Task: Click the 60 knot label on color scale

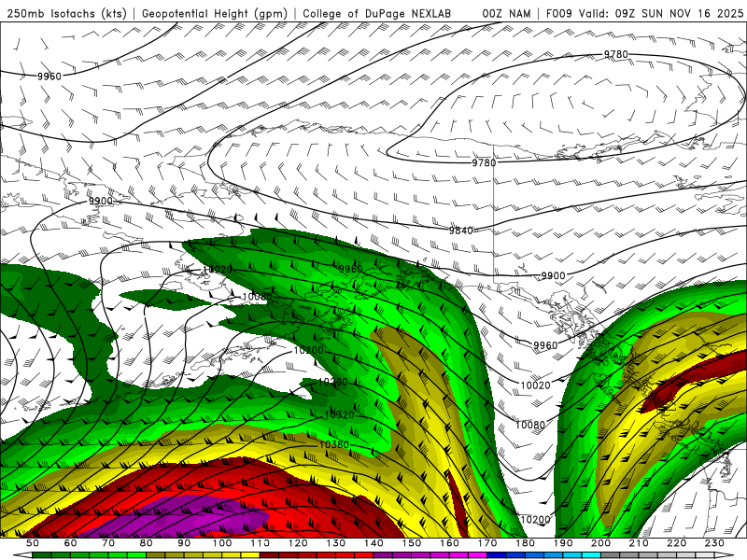Action: click(x=70, y=543)
